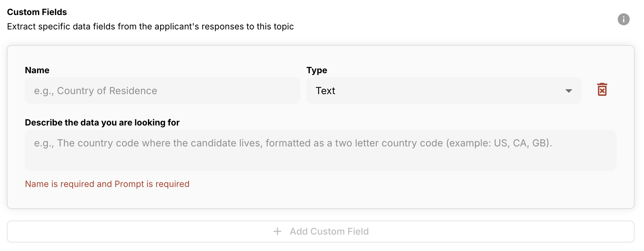Click the info icon beside Custom Fields

pyautogui.click(x=623, y=19)
